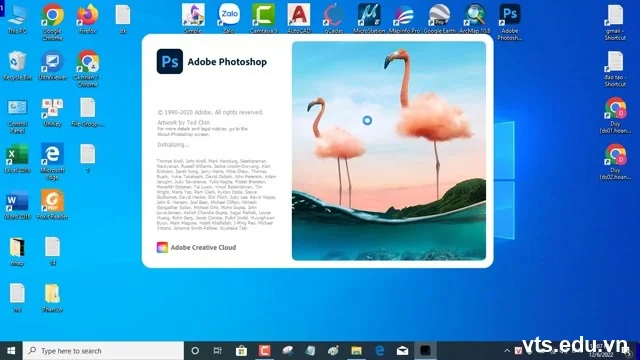Open the qCadas desktop shortcut
This screenshot has height=360, width=640.
333,18
